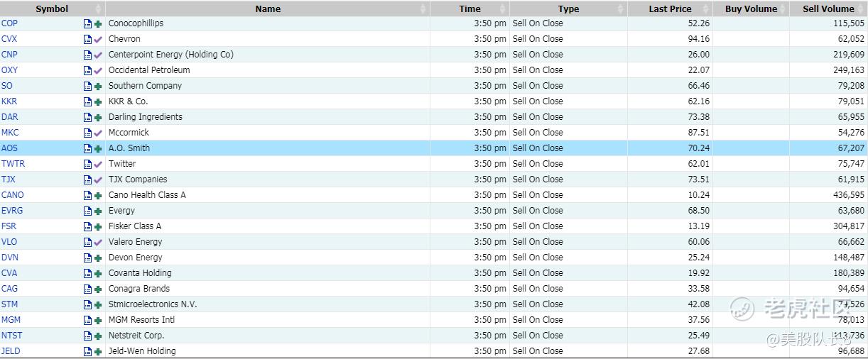
Task: Open the document icon for COP row
Action: pos(87,23)
